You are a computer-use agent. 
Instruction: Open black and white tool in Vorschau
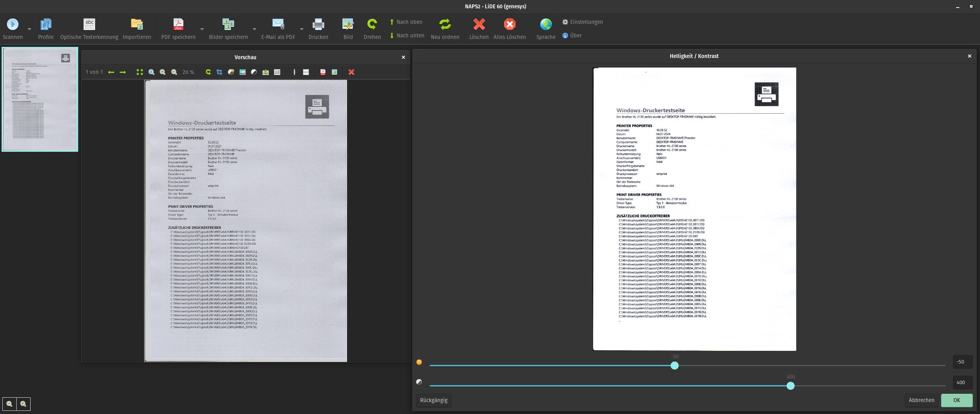click(x=254, y=72)
